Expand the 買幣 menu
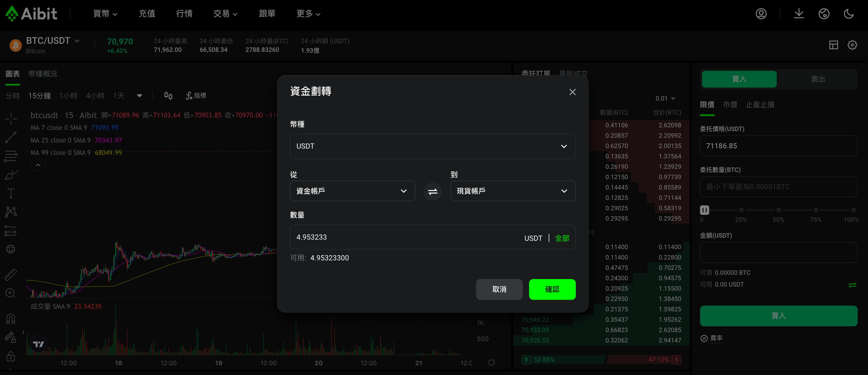The image size is (868, 375). click(105, 14)
